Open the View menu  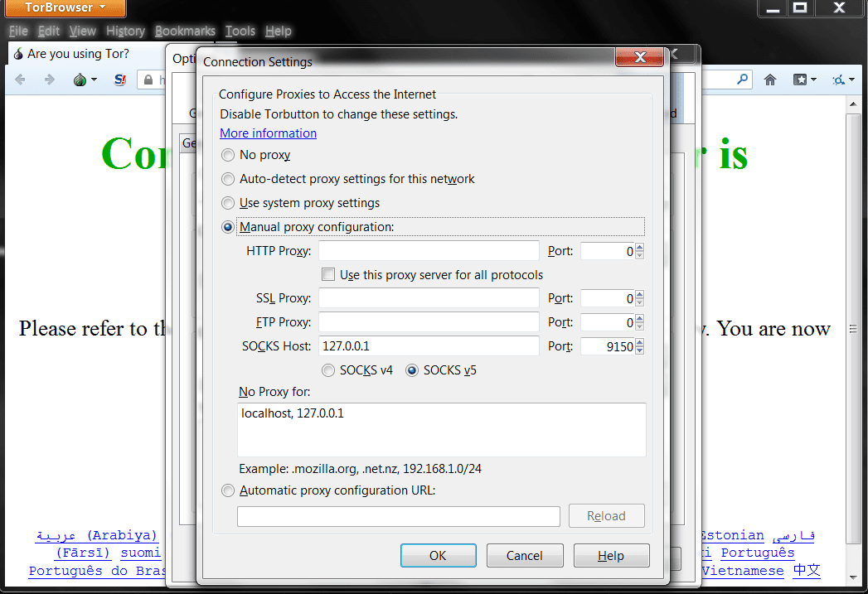[82, 31]
